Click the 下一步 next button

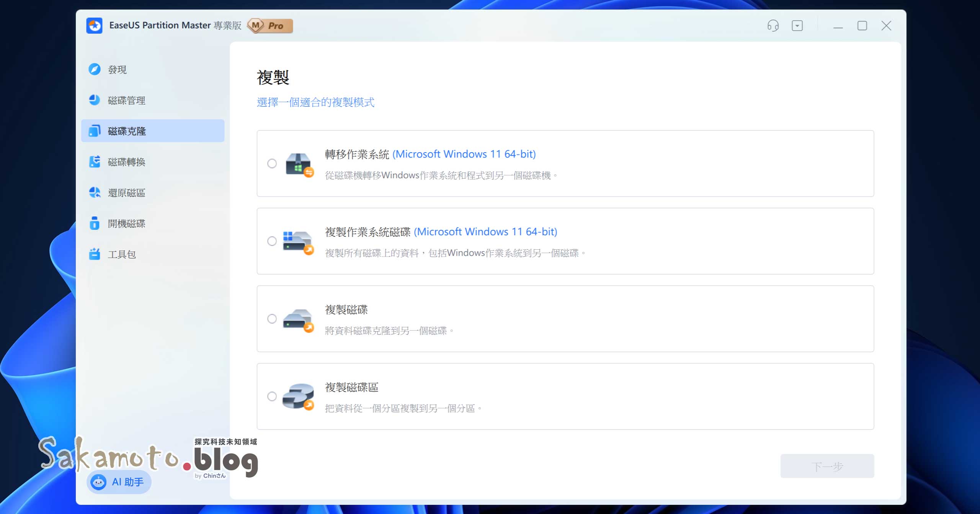coord(827,466)
